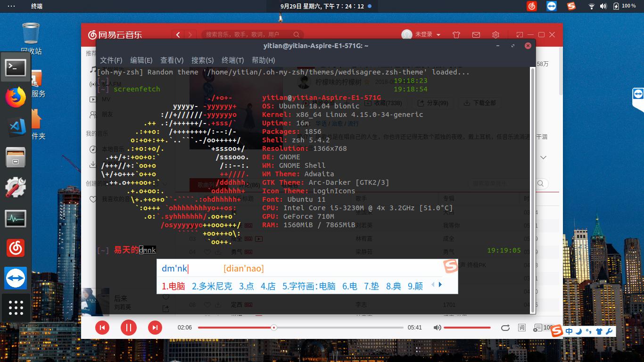
Task: Open GNOME Activities dots in top bar
Action: [11, 6]
